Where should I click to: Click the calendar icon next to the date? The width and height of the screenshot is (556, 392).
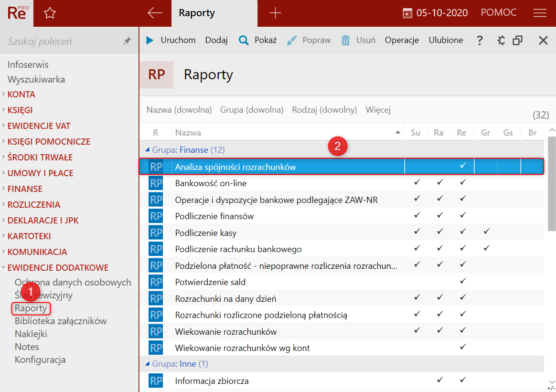click(x=407, y=13)
